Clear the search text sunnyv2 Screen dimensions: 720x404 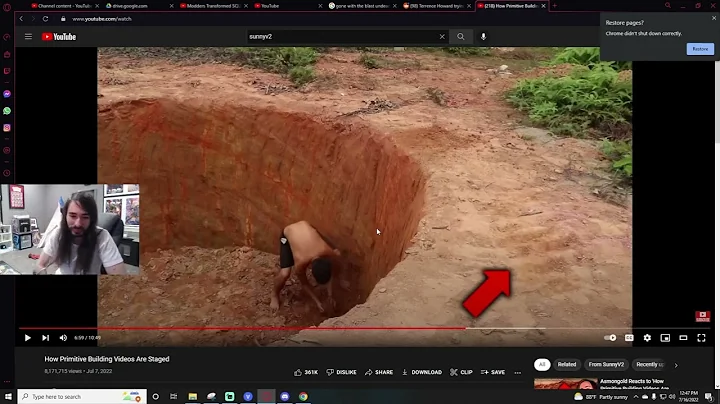point(442,37)
